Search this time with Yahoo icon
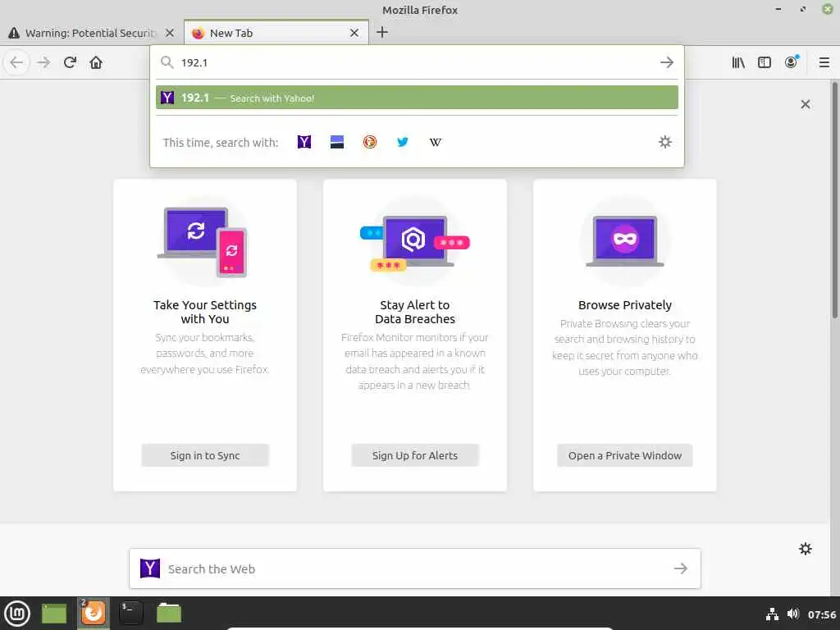Image resolution: width=840 pixels, height=630 pixels. [304, 142]
